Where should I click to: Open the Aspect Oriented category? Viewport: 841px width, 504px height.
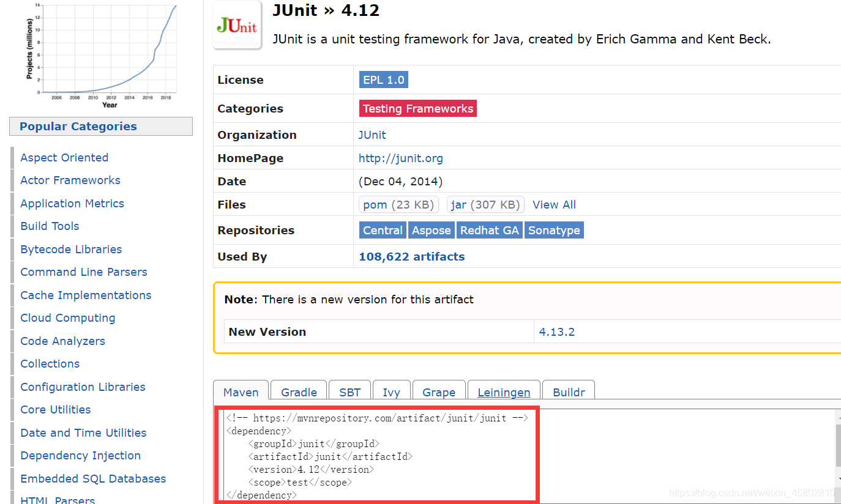(x=64, y=158)
